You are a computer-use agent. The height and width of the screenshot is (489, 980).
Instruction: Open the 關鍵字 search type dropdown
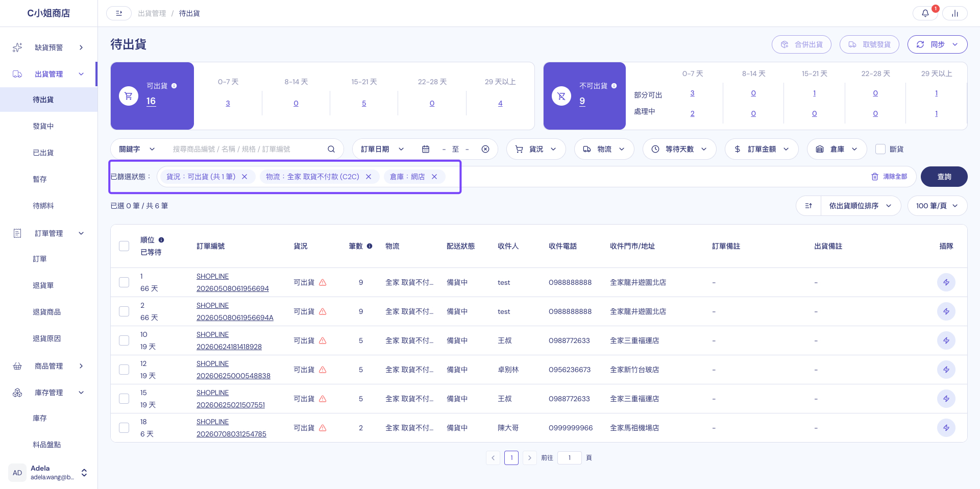(x=137, y=149)
